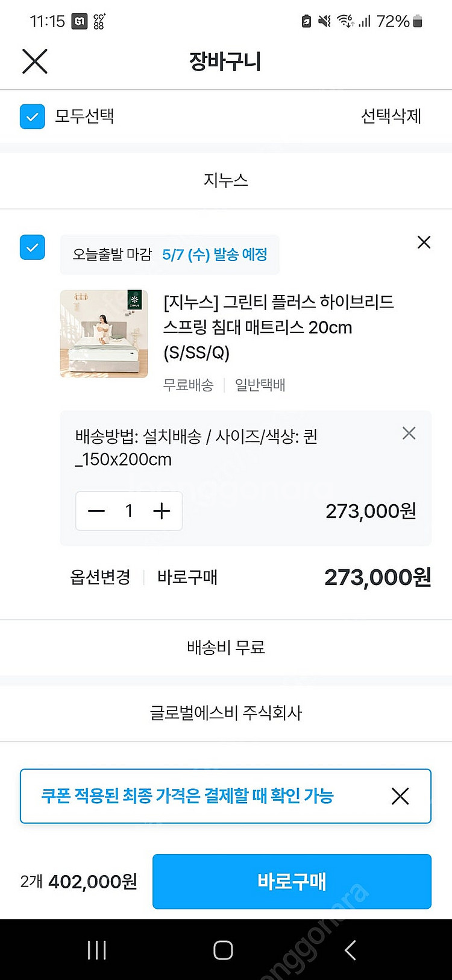The height and width of the screenshot is (980, 452).
Task: Tap the item's 바로구매 text link
Action: click(187, 577)
